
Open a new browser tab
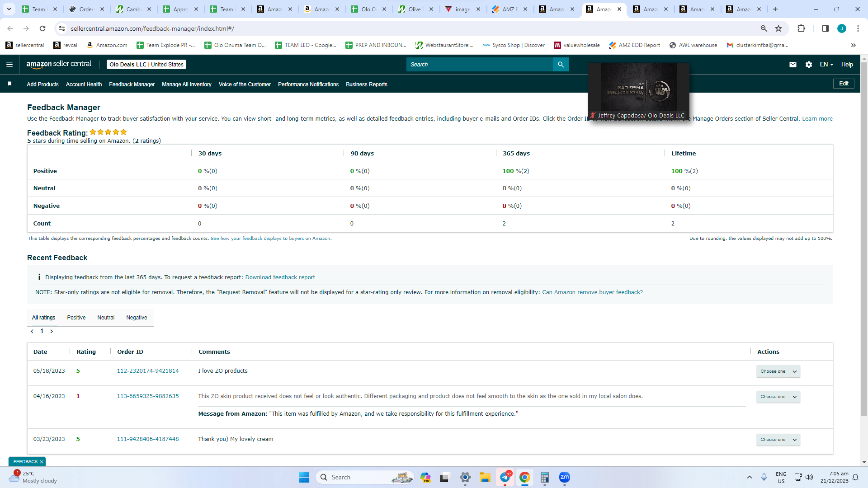pos(775,9)
